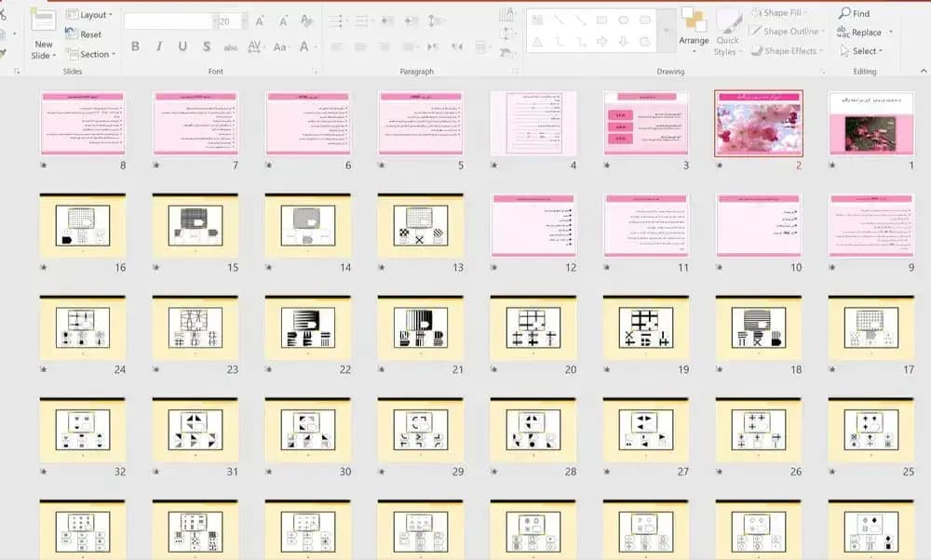
Task: Toggle text Shadow formatting
Action: pyautogui.click(x=207, y=47)
